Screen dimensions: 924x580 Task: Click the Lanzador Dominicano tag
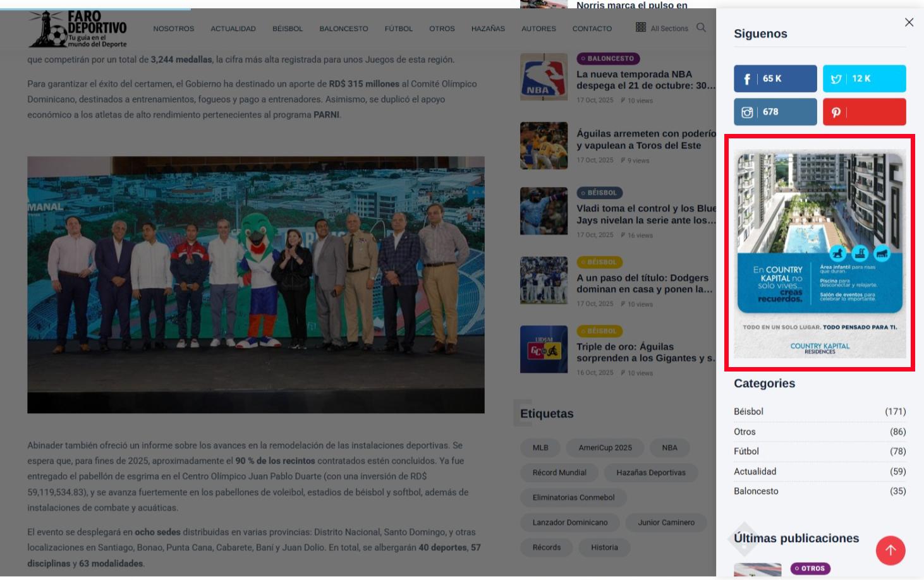[569, 523]
